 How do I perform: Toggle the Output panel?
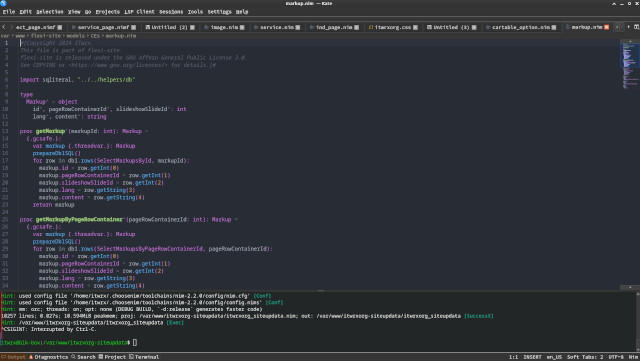click(x=13, y=357)
